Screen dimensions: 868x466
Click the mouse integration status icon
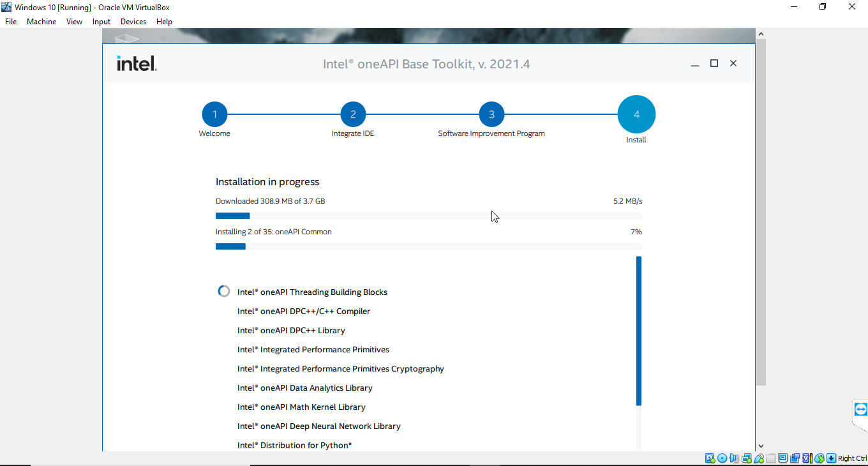pos(820,458)
